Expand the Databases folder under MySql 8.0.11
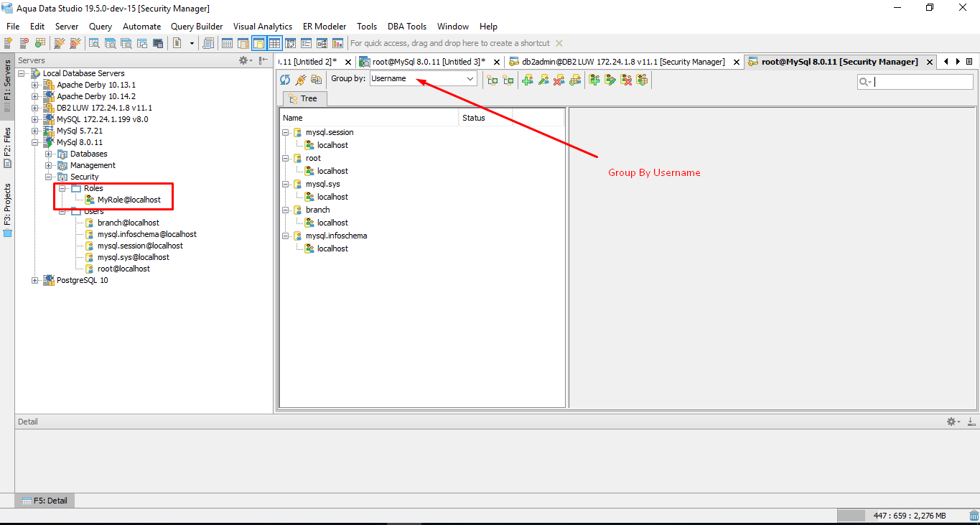 [48, 154]
